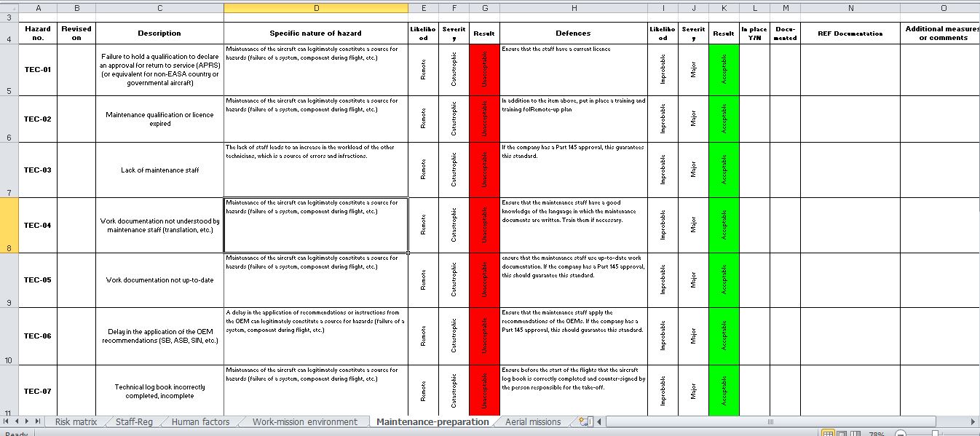Viewport: 980px width, 436px height.
Task: Select column D header
Action: [x=315, y=7]
